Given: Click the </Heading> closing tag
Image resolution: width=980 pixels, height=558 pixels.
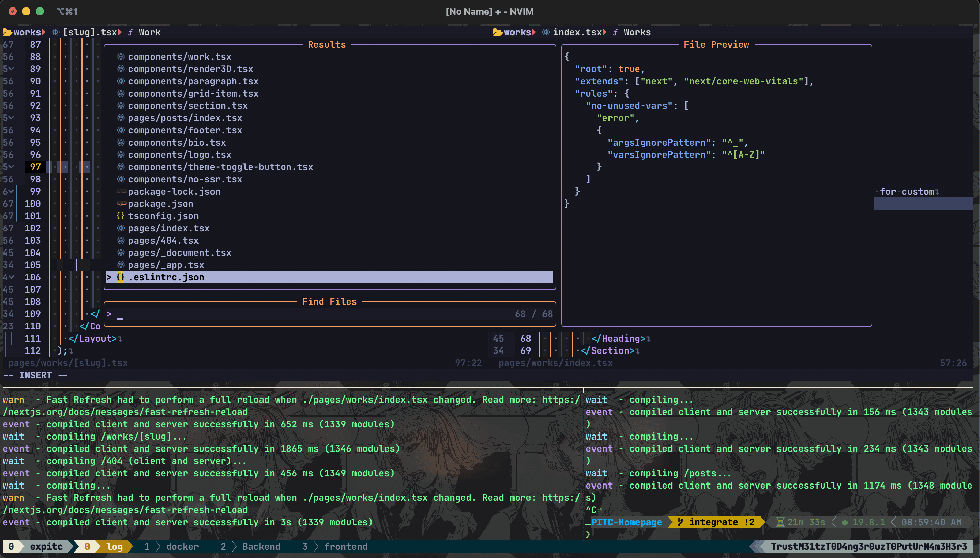Looking at the screenshot, I should (618, 339).
